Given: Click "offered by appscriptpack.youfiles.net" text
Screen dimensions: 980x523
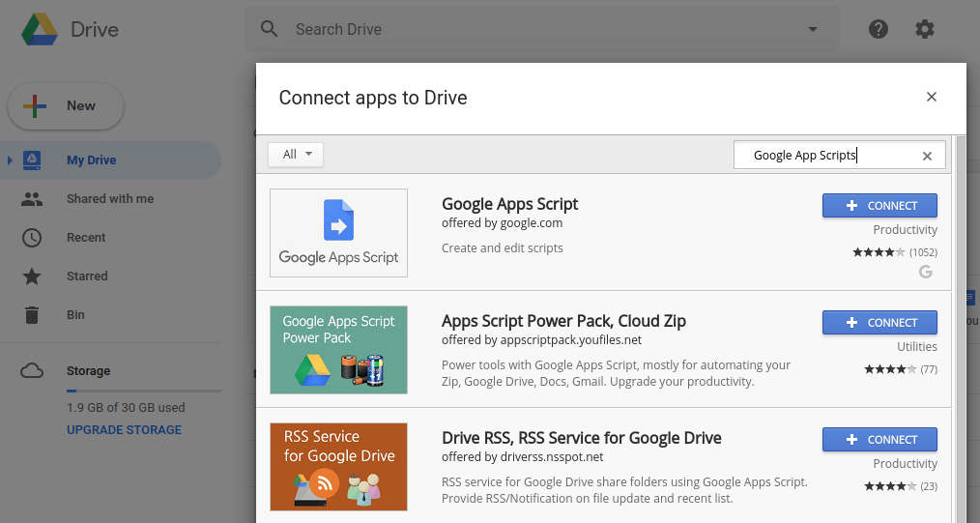Looking at the screenshot, I should (542, 340).
